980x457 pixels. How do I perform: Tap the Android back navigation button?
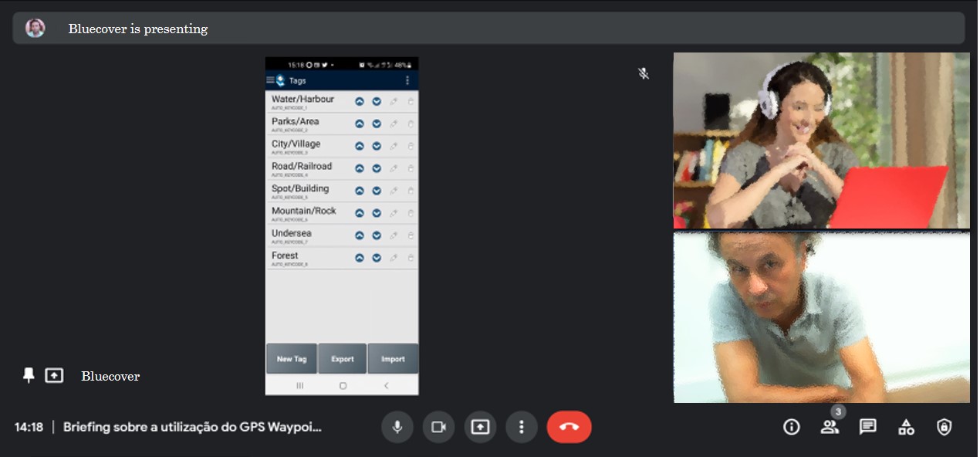[386, 385]
